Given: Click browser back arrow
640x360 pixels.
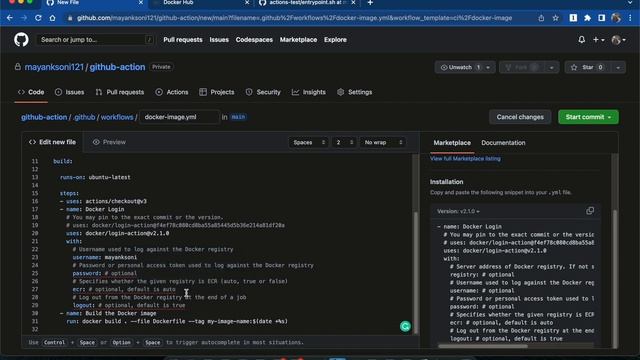Looking at the screenshot, I should [x=9, y=18].
